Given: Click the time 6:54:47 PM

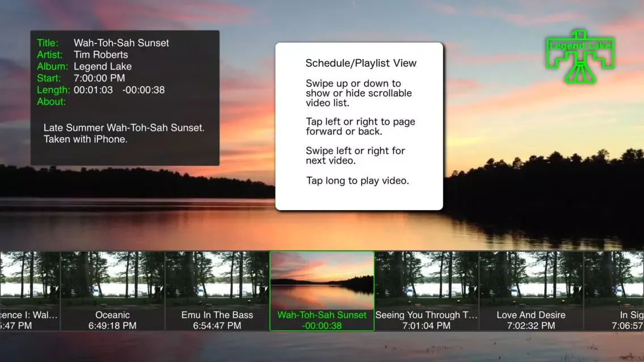Looking at the screenshot, I should point(217,326).
